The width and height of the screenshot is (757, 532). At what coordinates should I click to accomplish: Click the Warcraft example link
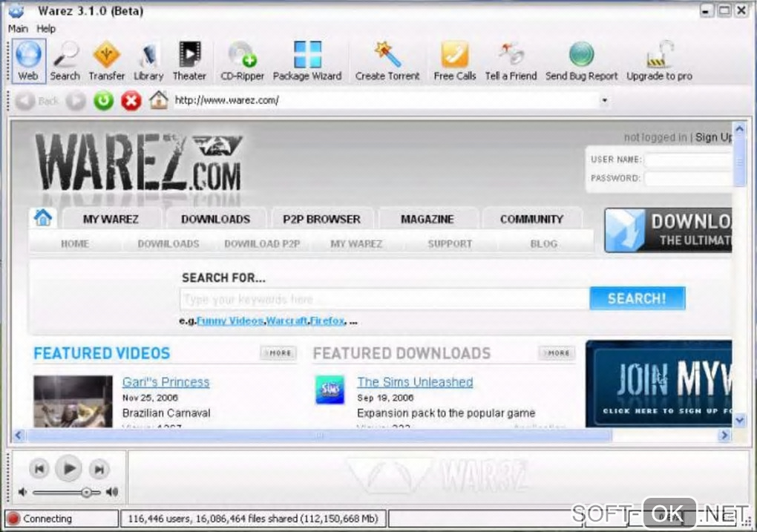pyautogui.click(x=287, y=321)
